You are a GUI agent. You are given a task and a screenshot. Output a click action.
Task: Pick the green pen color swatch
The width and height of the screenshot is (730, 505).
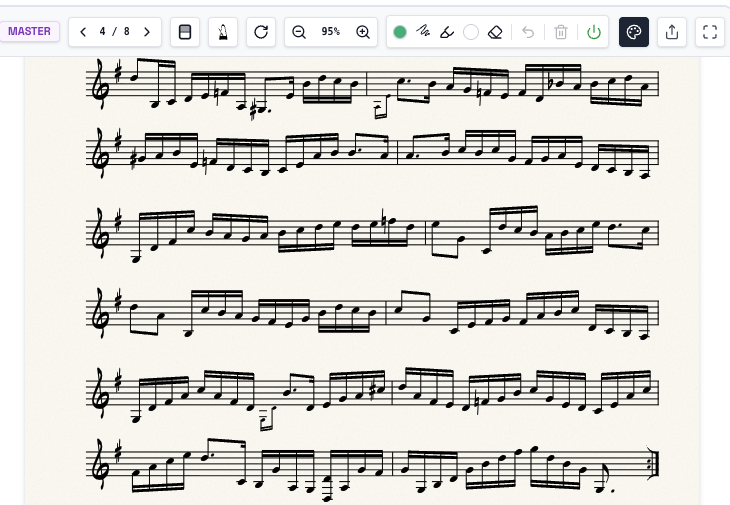coord(400,32)
